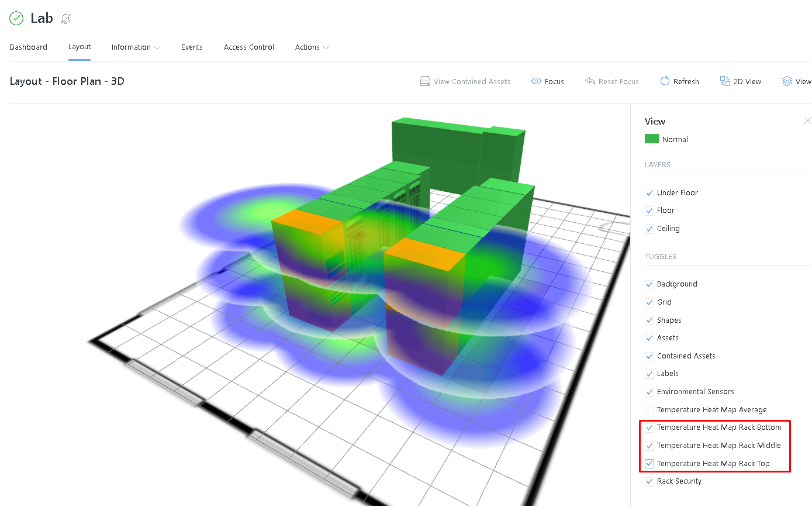Click the Focus eye icon

click(x=537, y=81)
